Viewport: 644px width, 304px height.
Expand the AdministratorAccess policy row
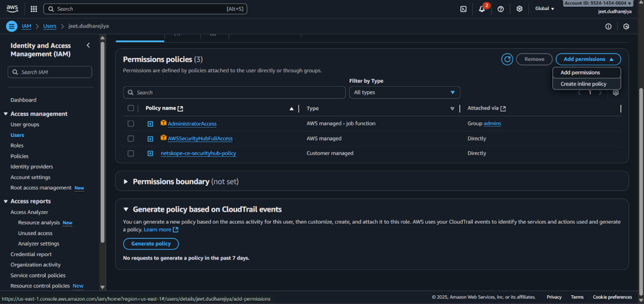[x=150, y=124]
